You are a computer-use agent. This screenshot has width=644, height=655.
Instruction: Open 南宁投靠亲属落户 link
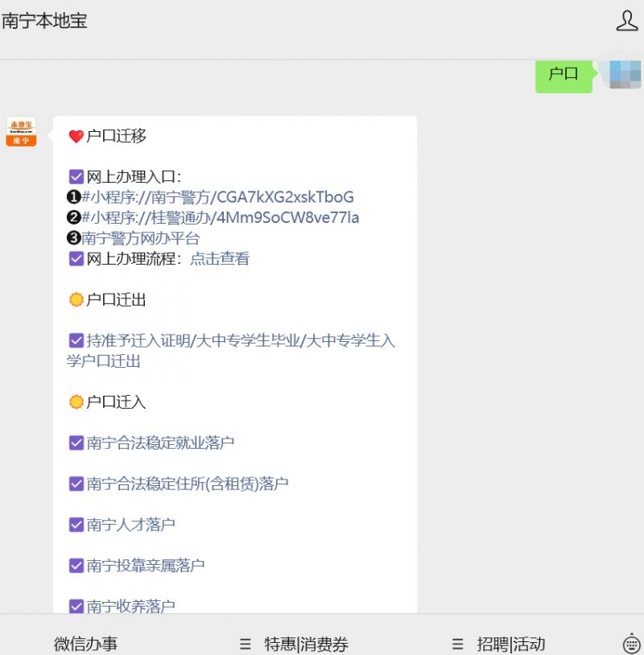coord(146,566)
